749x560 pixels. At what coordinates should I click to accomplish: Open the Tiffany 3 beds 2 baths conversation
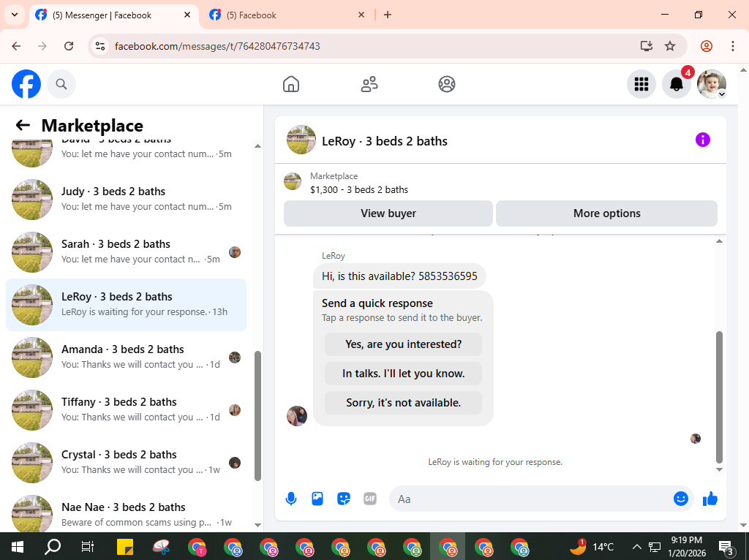126,409
